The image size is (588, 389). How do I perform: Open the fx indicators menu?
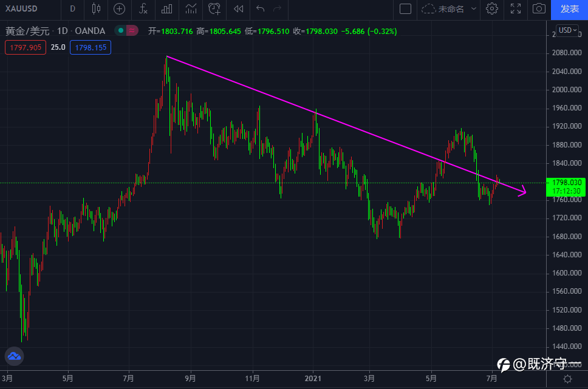143,8
